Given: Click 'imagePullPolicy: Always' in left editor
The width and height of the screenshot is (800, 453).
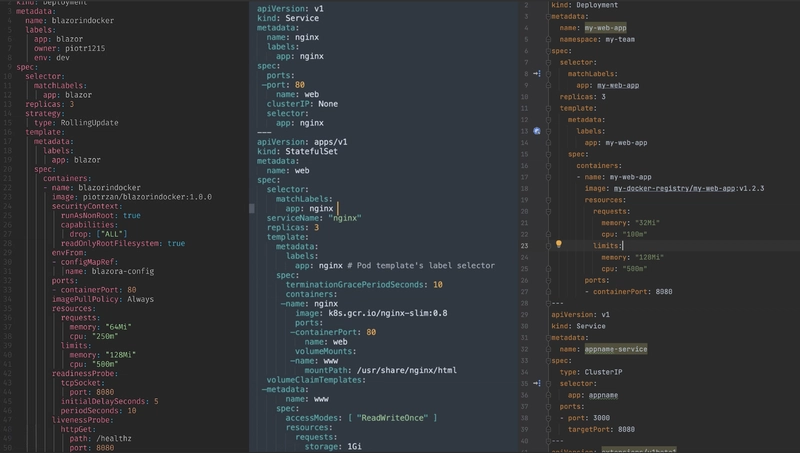Looking at the screenshot, I should point(103,299).
